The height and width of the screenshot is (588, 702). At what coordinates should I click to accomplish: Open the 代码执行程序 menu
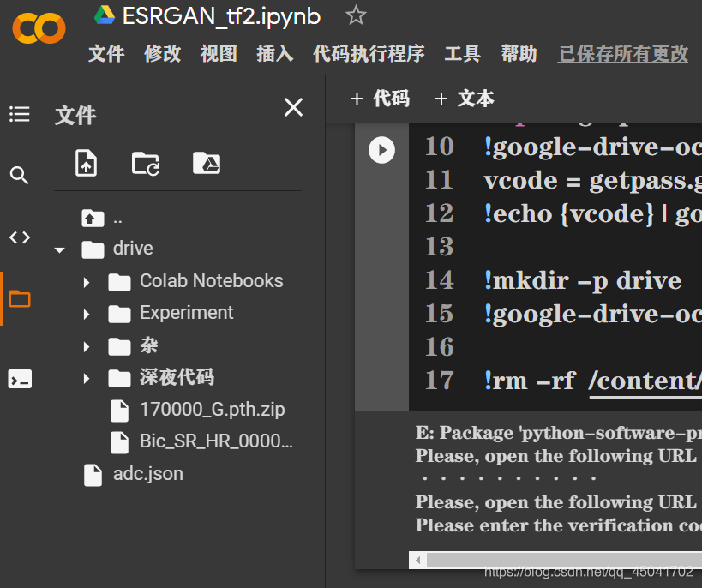[x=369, y=54]
